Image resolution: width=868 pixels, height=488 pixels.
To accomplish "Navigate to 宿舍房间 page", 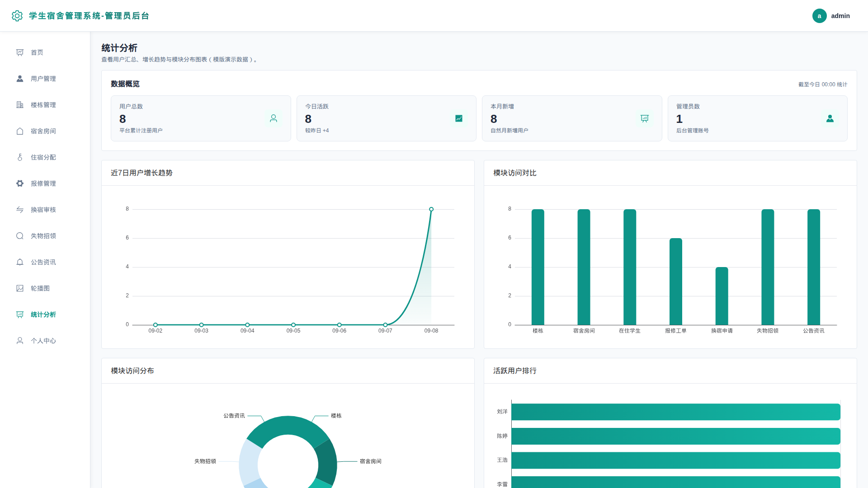I will [x=45, y=131].
